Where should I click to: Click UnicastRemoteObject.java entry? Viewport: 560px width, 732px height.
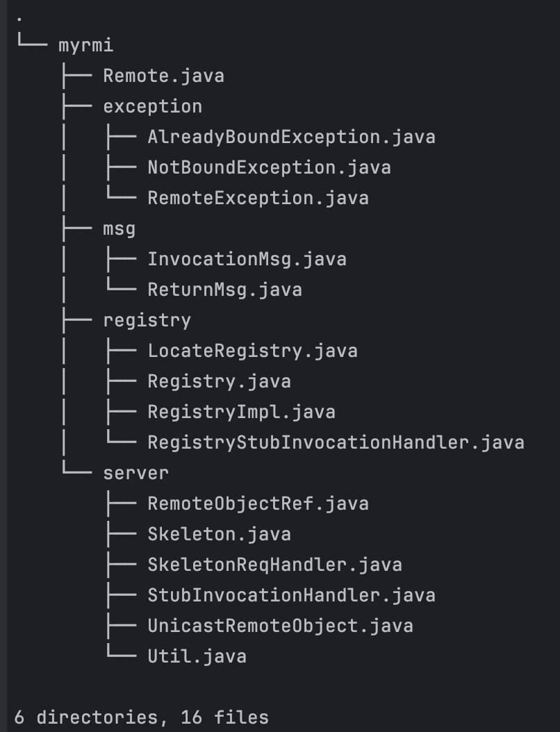[x=280, y=626]
